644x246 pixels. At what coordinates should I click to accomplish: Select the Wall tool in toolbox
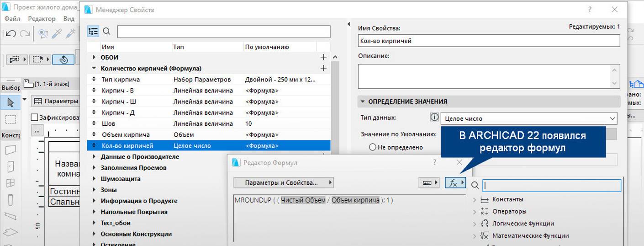[10, 150]
